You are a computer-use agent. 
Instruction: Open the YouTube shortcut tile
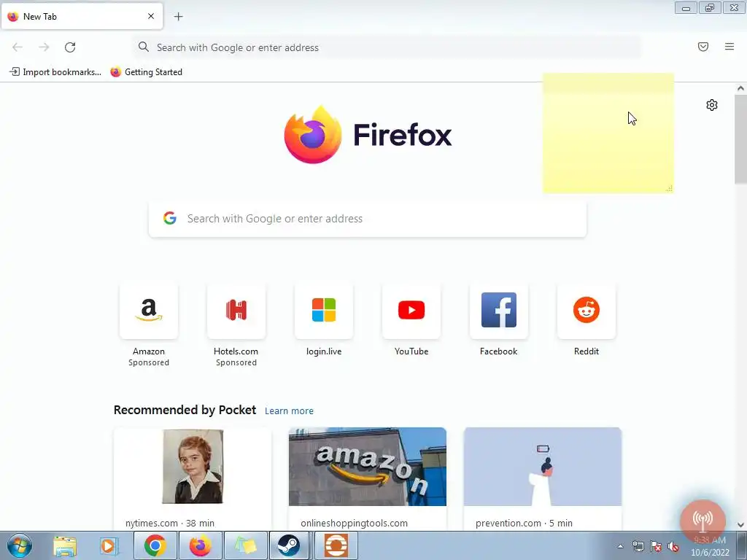(x=411, y=310)
